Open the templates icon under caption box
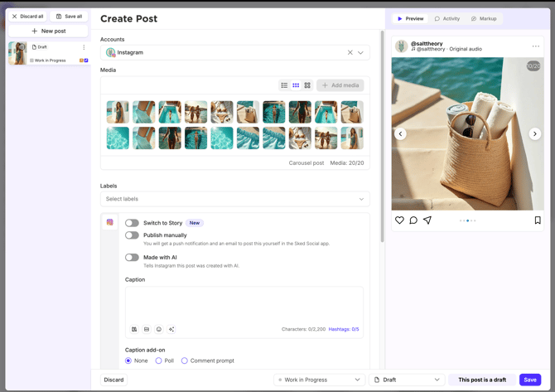The image size is (555, 392). point(134,329)
